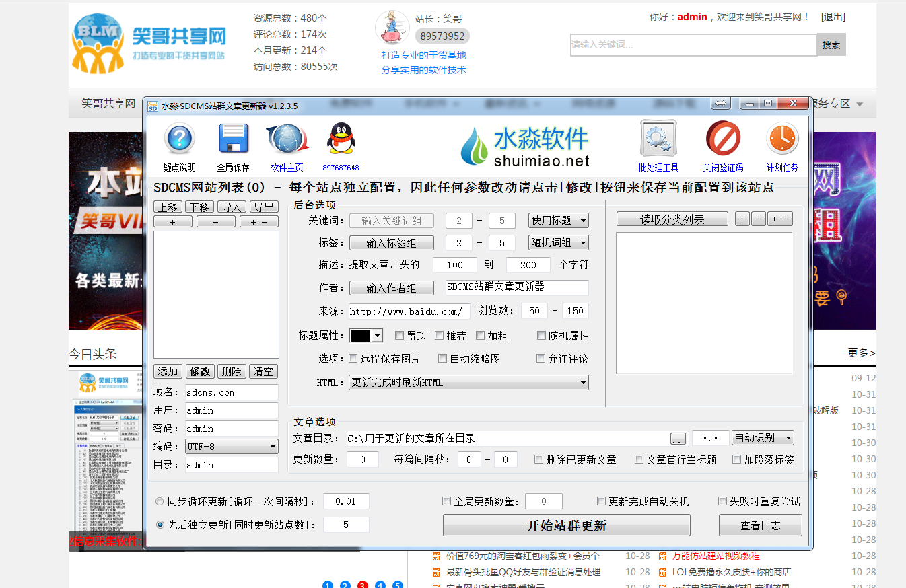Open the UTF-8 encoding dropdown

coord(232,447)
